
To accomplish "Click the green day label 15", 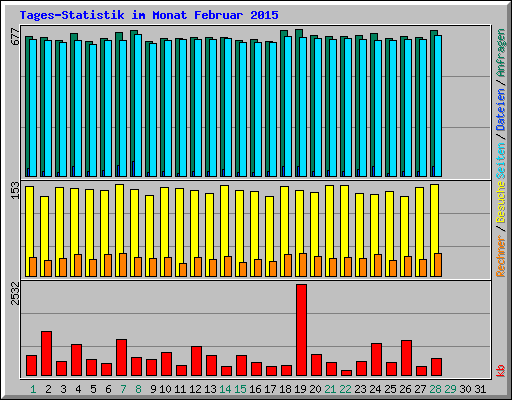I will (x=240, y=389).
